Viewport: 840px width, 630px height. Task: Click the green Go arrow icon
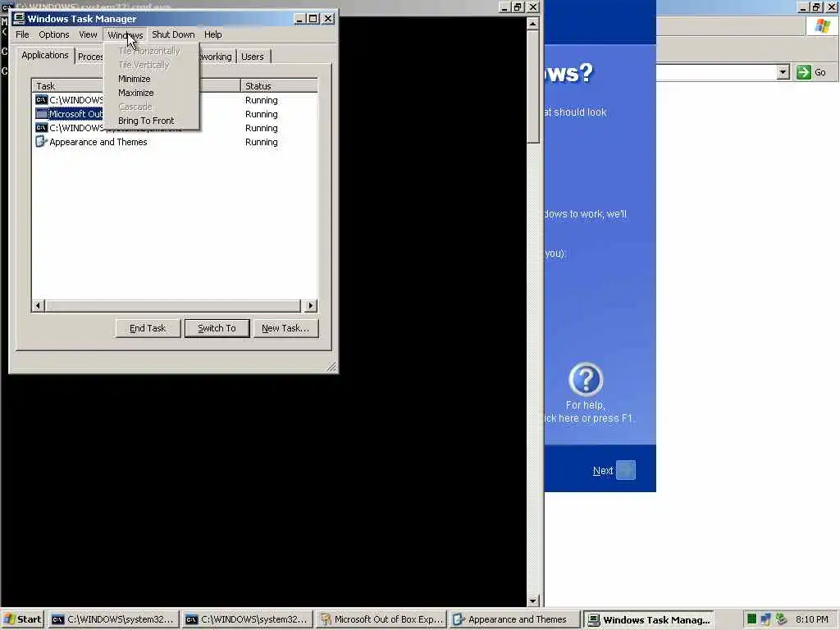[x=804, y=72]
